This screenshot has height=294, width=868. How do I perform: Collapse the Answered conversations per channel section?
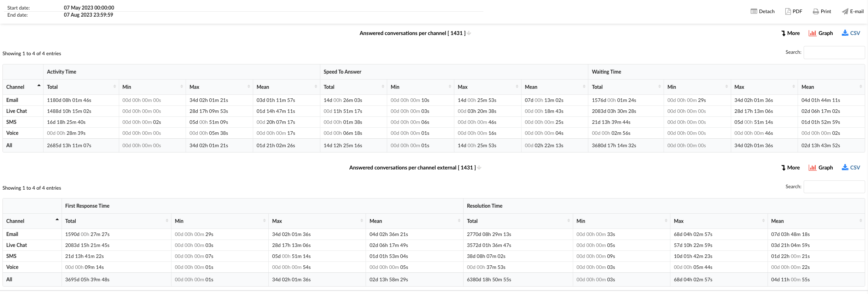(x=469, y=33)
